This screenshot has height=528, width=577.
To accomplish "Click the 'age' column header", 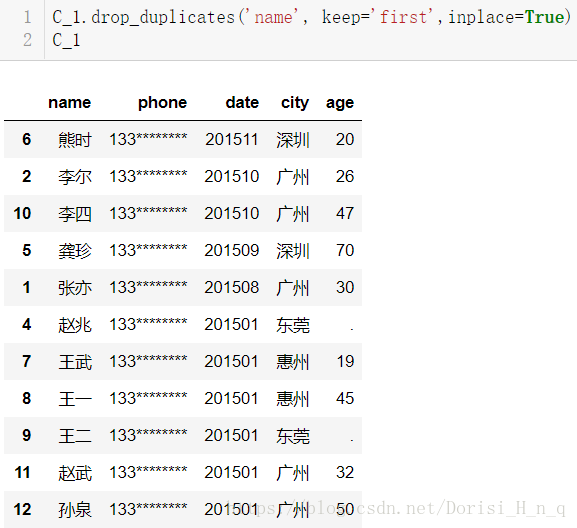I will click(340, 103).
